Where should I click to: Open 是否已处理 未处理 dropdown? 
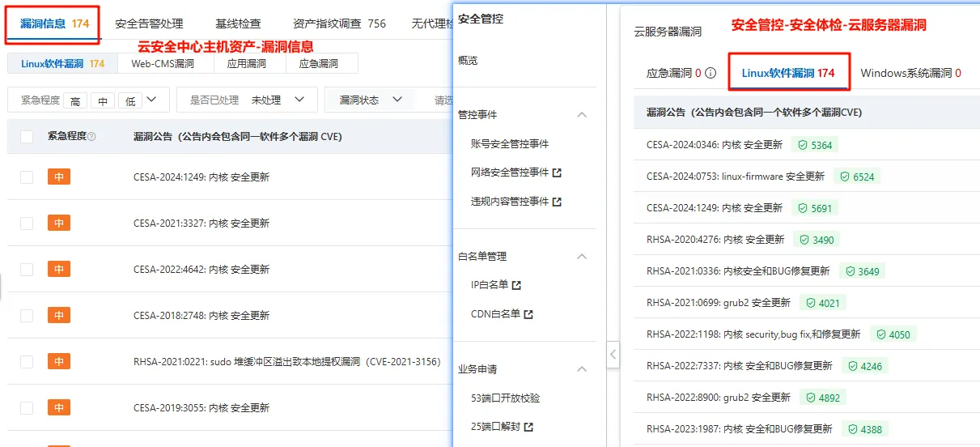pos(246,100)
